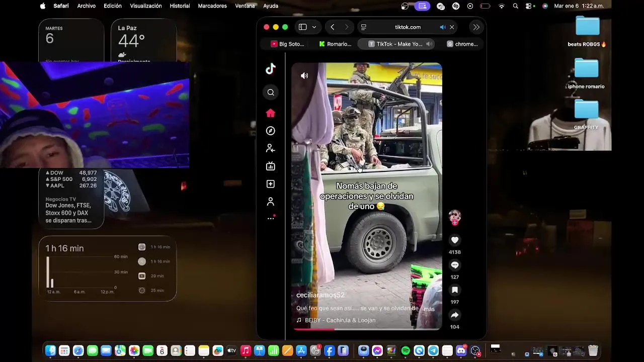This screenshot has height=362, width=644.
Task: Expand video caption with 'más'
Action: pos(429,309)
